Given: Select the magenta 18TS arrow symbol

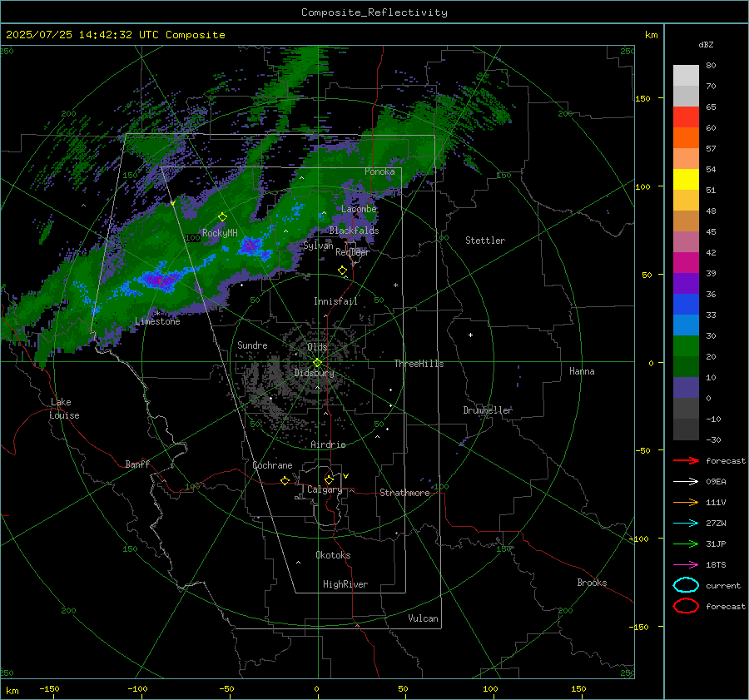Looking at the screenshot, I should [x=686, y=565].
